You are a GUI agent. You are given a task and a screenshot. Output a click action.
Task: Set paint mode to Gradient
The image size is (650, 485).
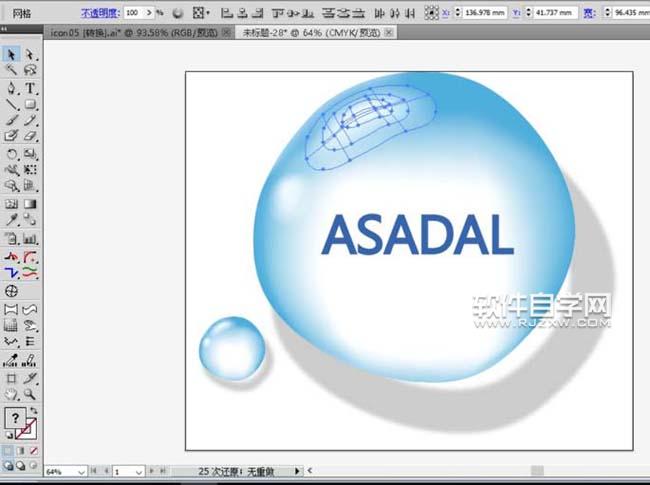coord(21,451)
